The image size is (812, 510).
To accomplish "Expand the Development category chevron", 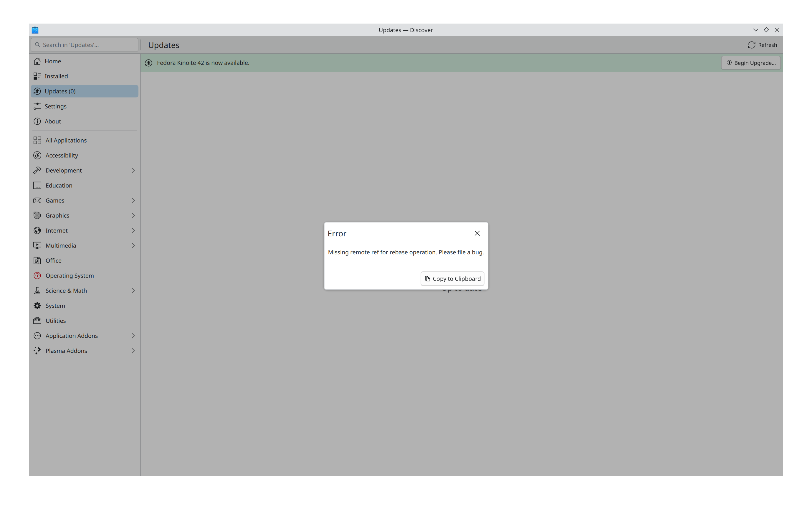I will click(x=133, y=170).
